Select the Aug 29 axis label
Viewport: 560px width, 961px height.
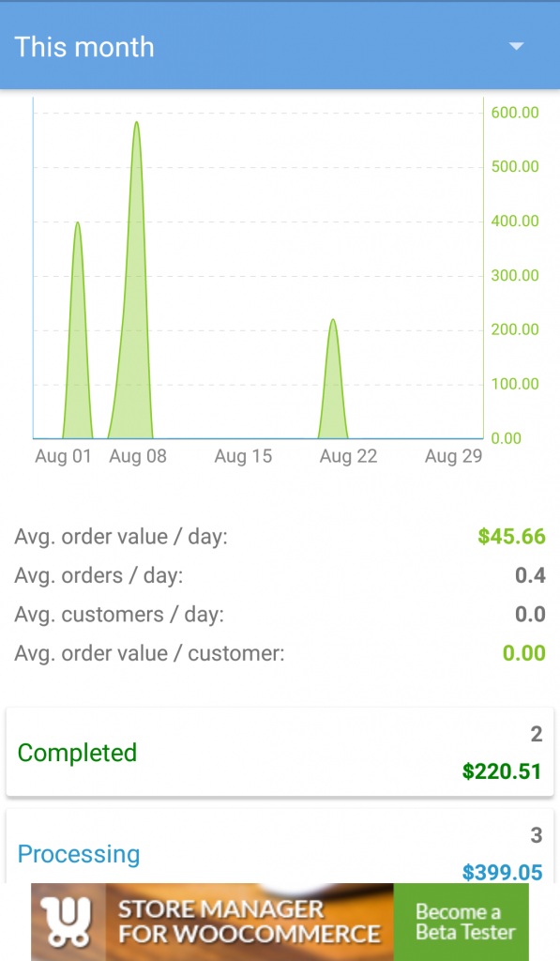453,456
